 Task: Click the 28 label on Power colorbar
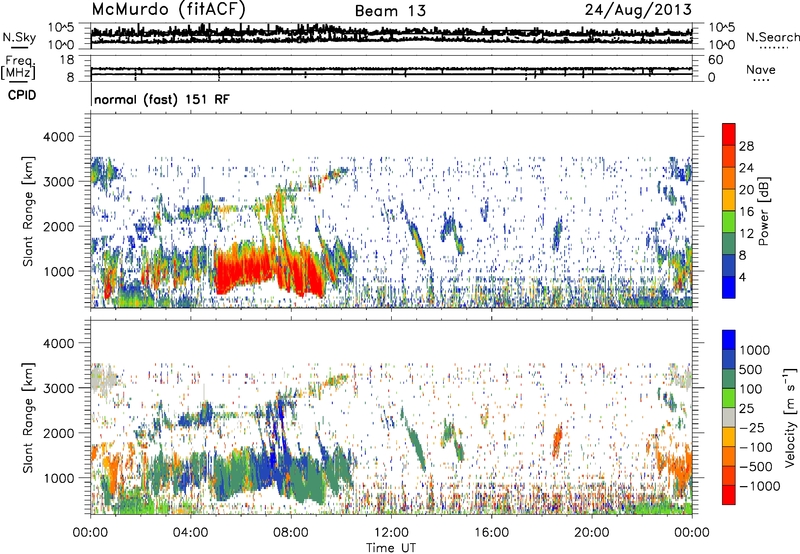tap(746, 146)
